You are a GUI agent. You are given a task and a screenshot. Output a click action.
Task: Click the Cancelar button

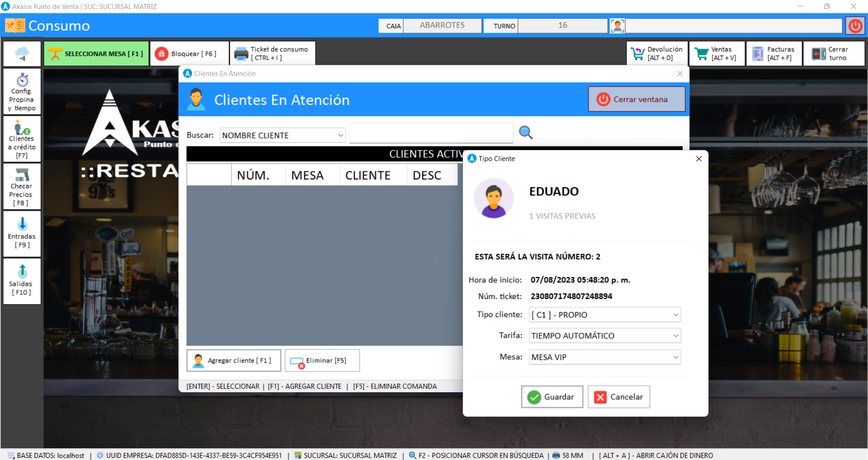(x=618, y=397)
